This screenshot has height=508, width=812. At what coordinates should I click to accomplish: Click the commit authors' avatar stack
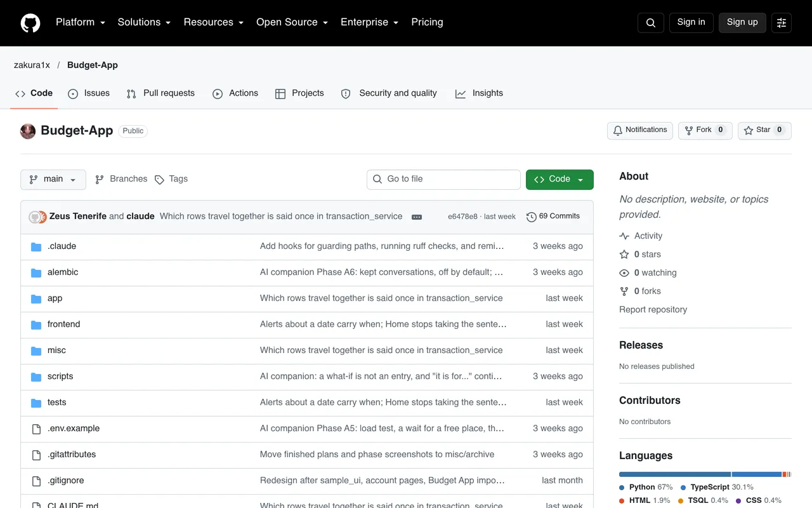[x=38, y=217]
